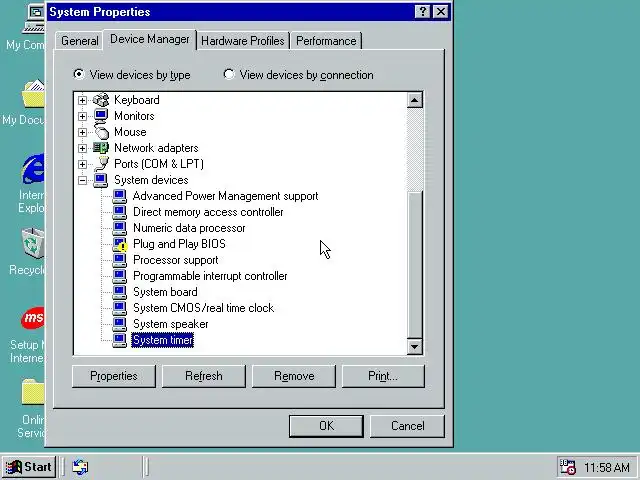640x480 pixels.
Task: Click the Programmable interrupt controller icon
Action: pyautogui.click(x=120, y=276)
